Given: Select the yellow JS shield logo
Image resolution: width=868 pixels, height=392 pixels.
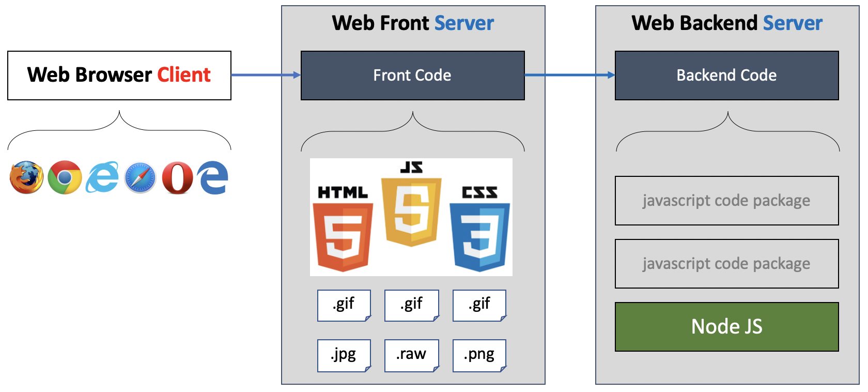Looking at the screenshot, I should click(x=411, y=204).
